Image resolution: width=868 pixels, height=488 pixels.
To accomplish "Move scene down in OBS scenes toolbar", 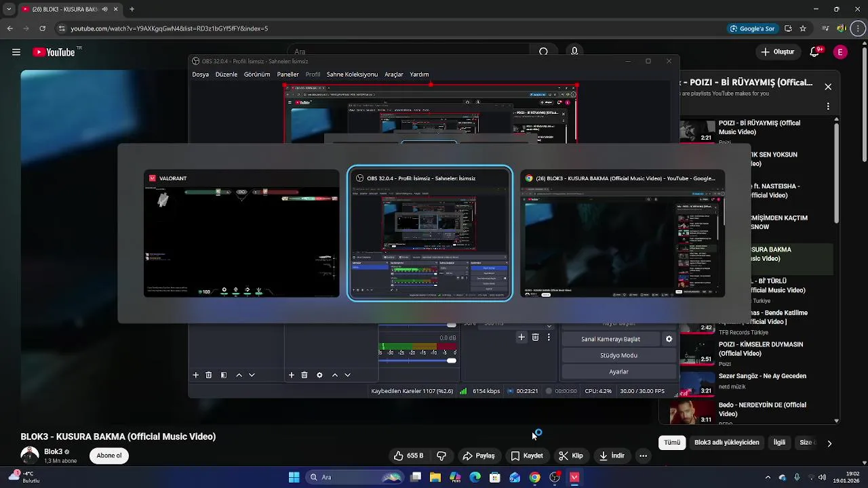I will [x=252, y=375].
